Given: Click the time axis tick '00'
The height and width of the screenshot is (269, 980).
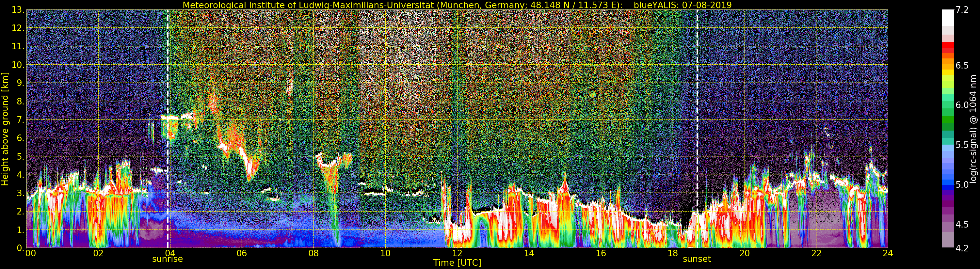Looking at the screenshot, I should [x=30, y=253].
